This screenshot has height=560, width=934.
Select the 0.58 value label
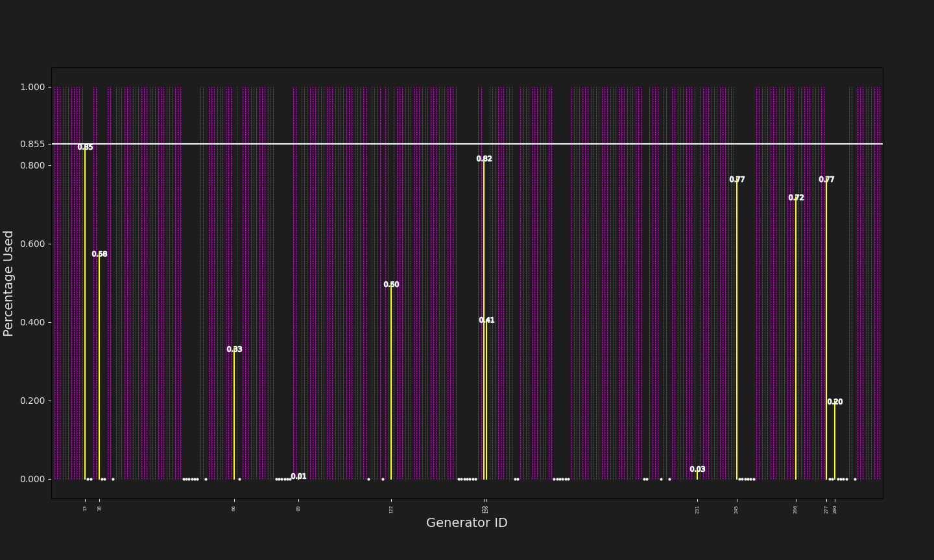click(99, 255)
